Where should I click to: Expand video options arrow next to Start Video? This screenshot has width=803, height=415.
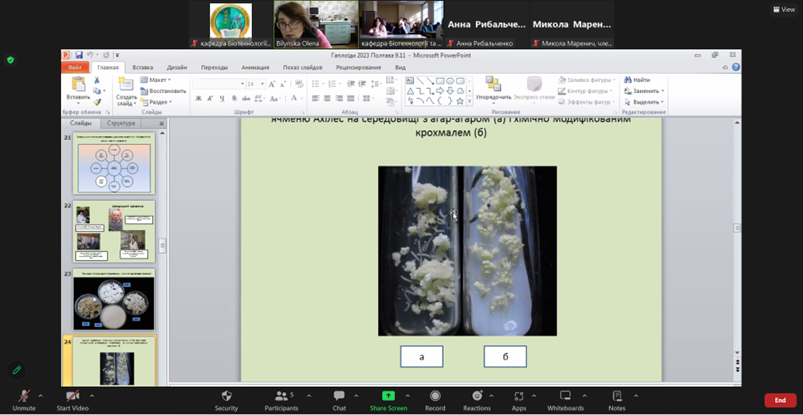[x=92, y=396]
